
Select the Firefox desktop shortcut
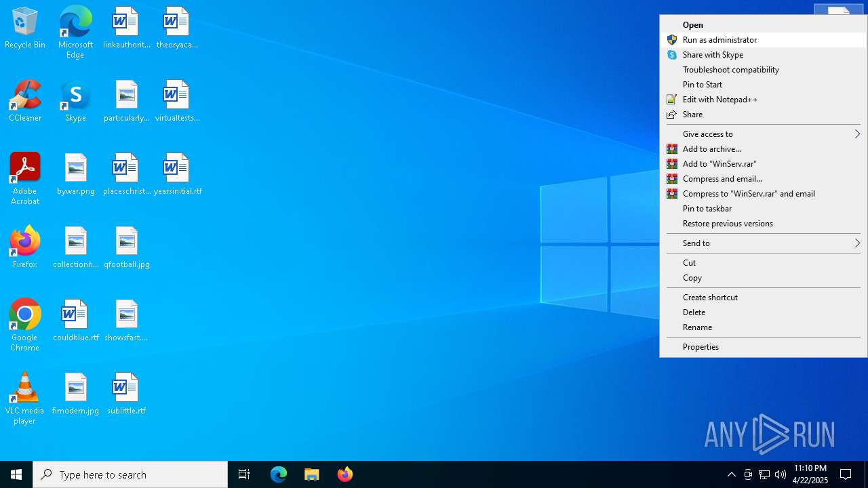click(25, 248)
